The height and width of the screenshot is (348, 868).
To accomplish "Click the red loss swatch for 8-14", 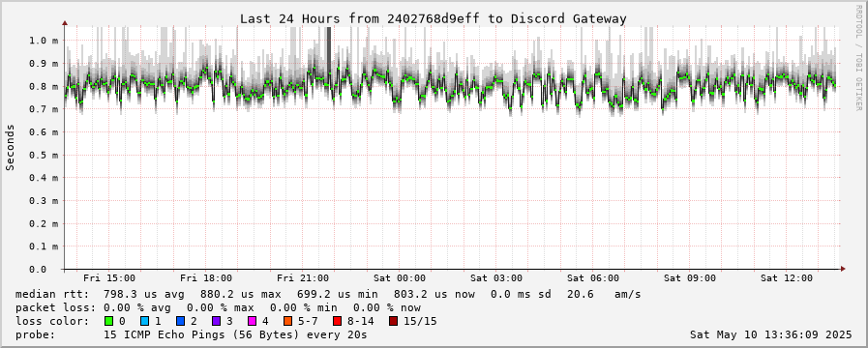I will point(337,321).
